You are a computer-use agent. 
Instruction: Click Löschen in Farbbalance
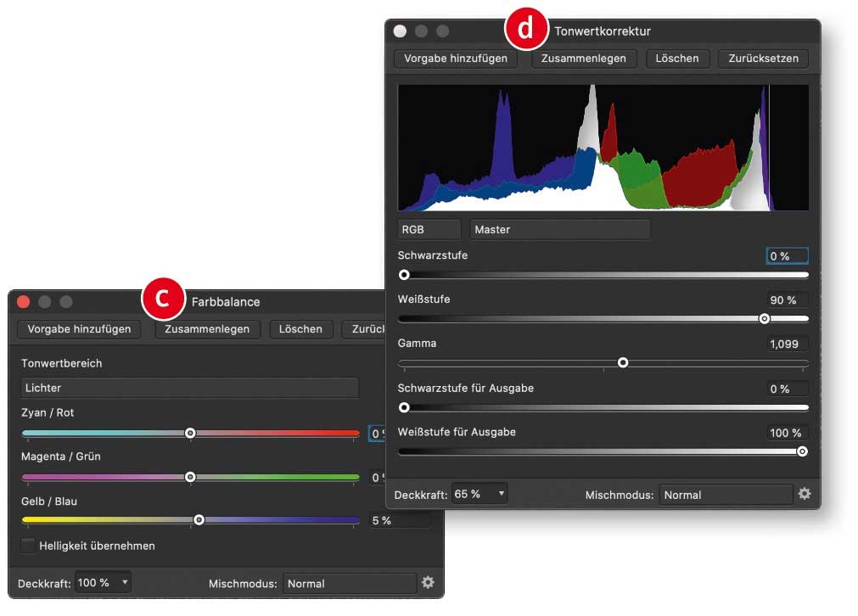[300, 329]
